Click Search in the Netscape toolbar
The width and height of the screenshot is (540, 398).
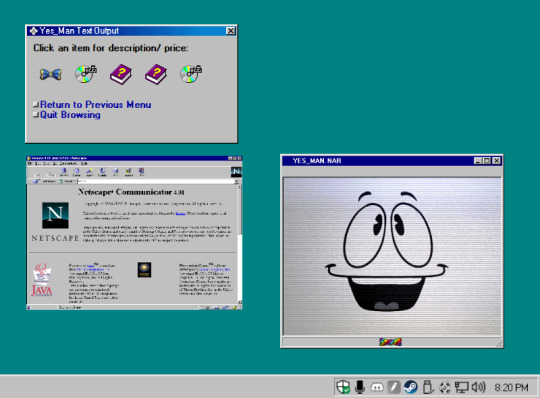click(90, 172)
